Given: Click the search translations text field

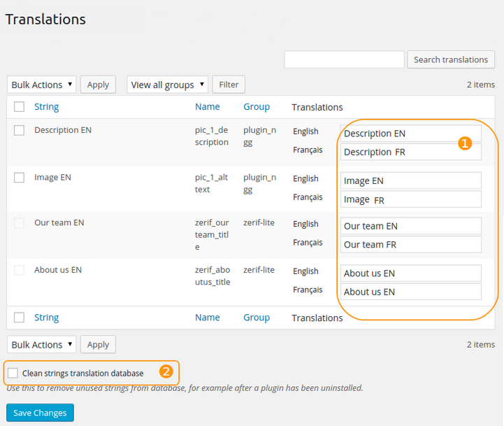Looking at the screenshot, I should tap(344, 59).
